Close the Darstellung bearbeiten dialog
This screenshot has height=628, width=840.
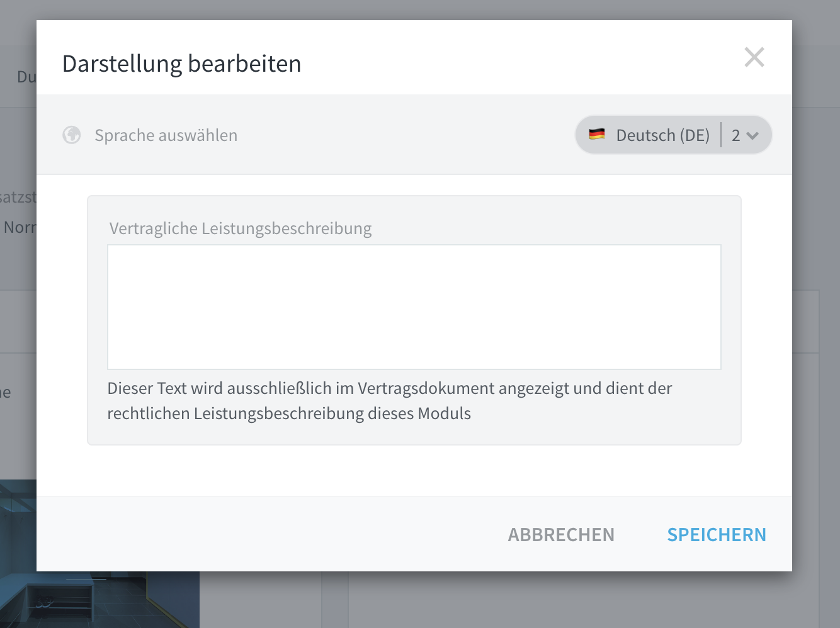(x=754, y=57)
